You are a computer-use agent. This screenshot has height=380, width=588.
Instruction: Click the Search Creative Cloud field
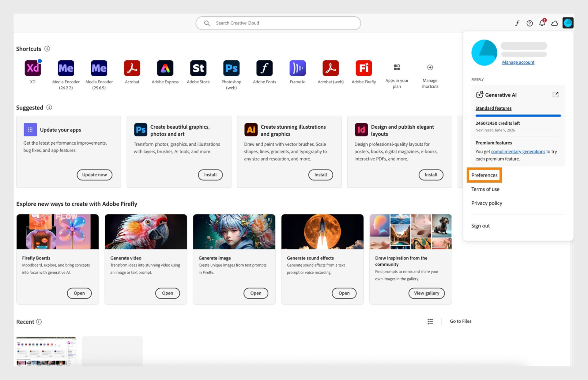pyautogui.click(x=278, y=23)
